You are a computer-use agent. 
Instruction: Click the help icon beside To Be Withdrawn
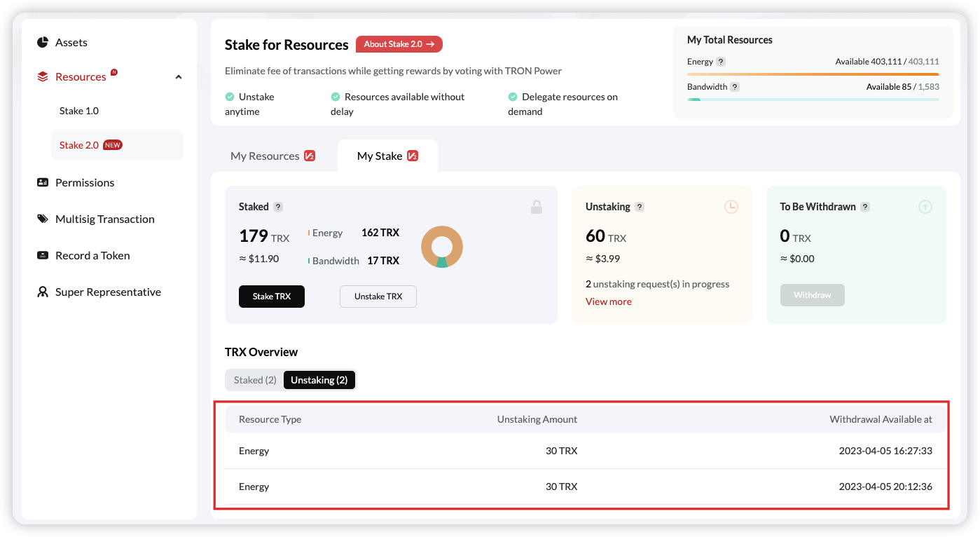point(865,207)
